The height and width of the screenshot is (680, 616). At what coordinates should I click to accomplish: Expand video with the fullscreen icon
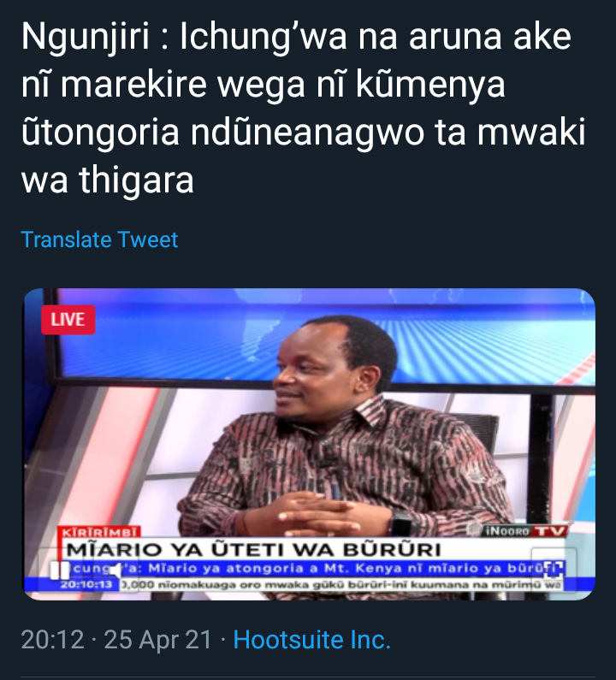(x=554, y=570)
